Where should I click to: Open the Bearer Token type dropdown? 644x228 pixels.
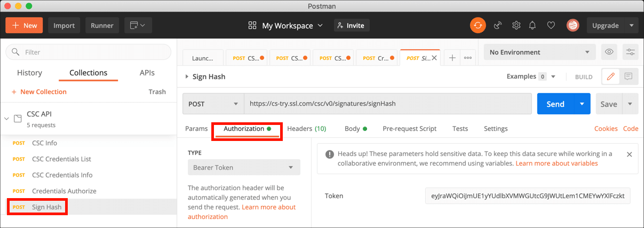pyautogui.click(x=243, y=167)
